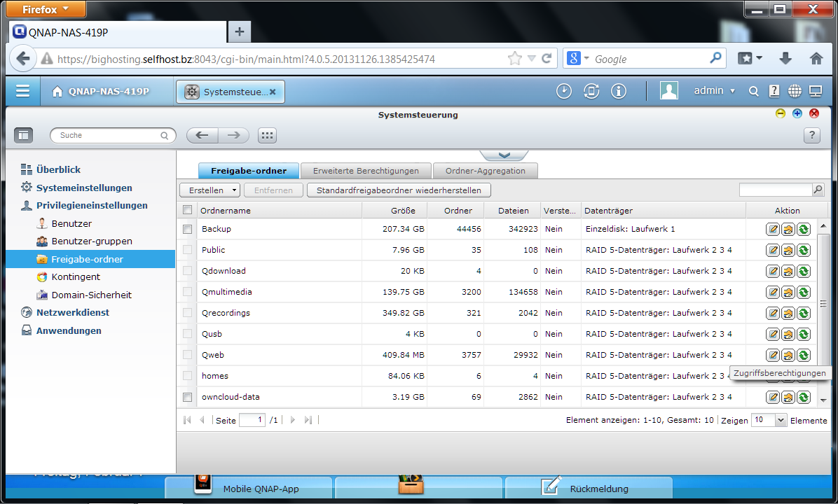Click access permissions icon for Qweb row
This screenshot has height=504, width=838.
pyautogui.click(x=788, y=355)
